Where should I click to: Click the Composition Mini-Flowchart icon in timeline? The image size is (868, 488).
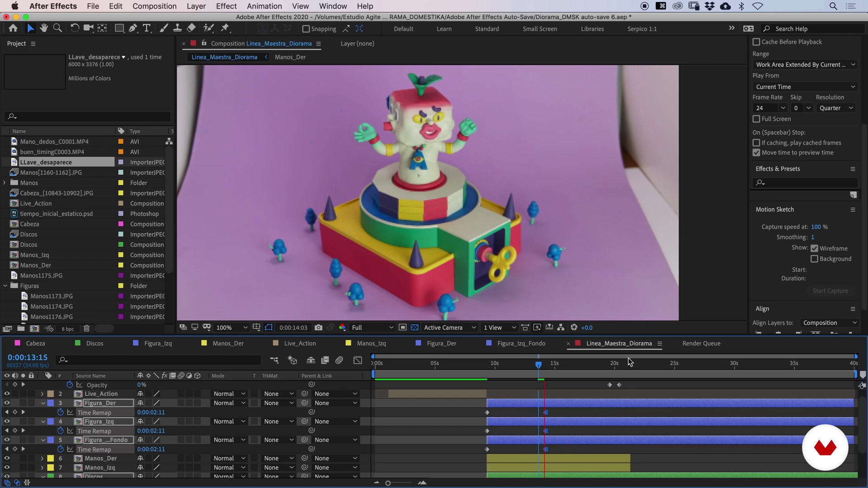[x=274, y=360]
